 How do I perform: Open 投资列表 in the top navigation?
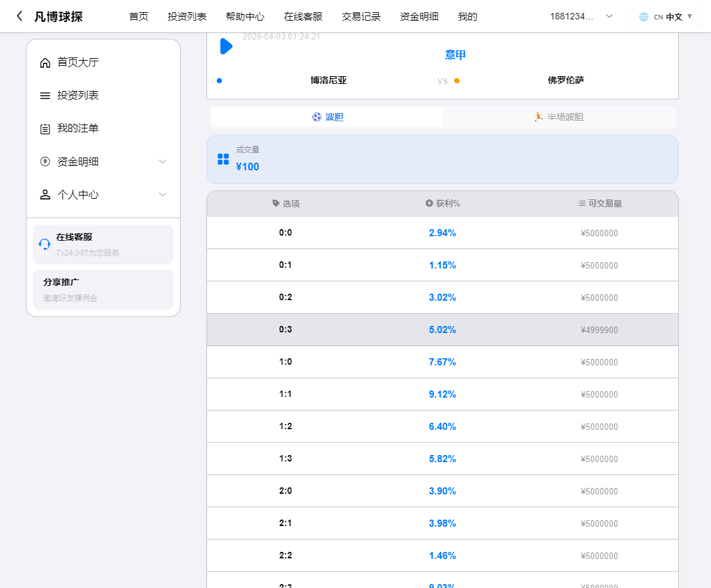(x=187, y=17)
